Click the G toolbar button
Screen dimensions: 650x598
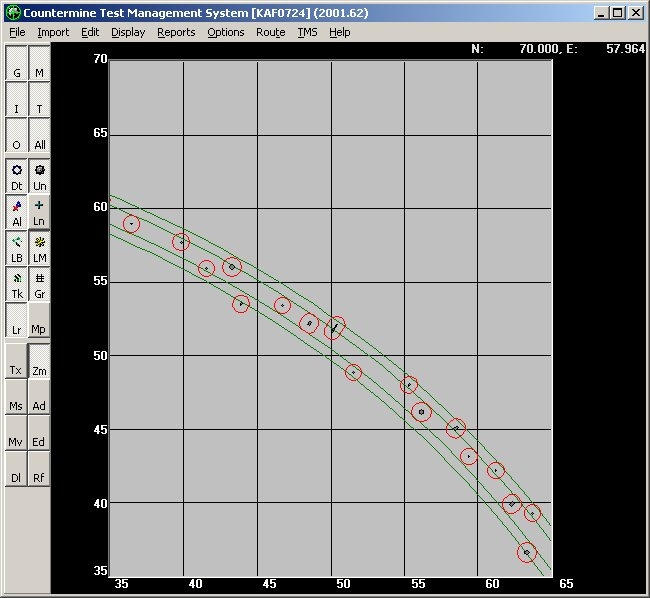pyautogui.click(x=17, y=63)
